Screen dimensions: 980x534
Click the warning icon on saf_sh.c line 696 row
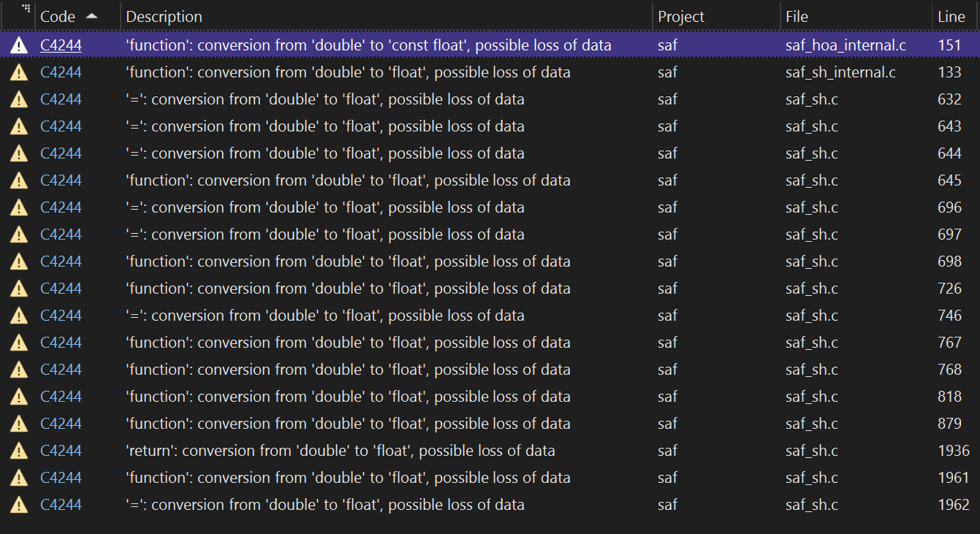[x=18, y=207]
